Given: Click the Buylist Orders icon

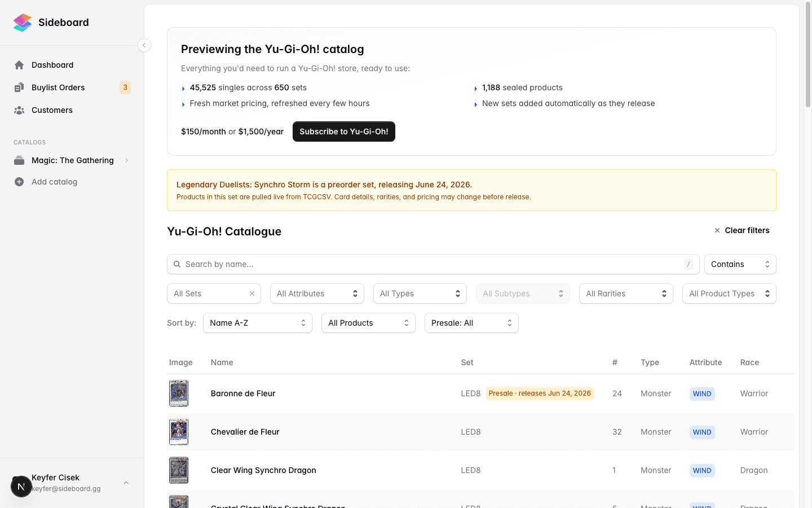Looking at the screenshot, I should 19,87.
